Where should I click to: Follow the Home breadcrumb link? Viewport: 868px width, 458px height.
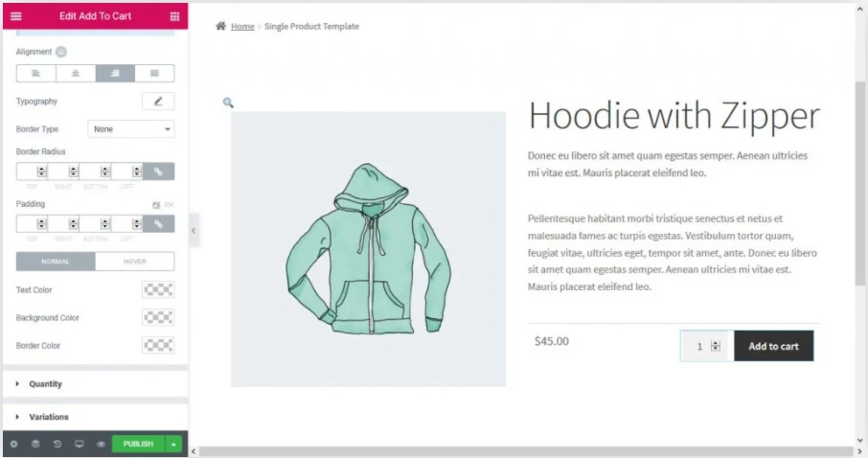click(x=242, y=26)
